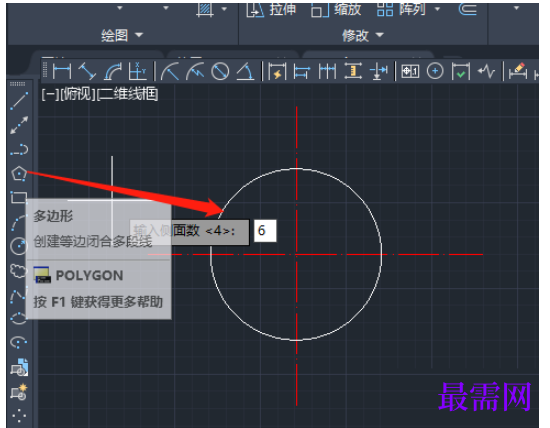Click the Inspection dimension icon

(x=461, y=71)
